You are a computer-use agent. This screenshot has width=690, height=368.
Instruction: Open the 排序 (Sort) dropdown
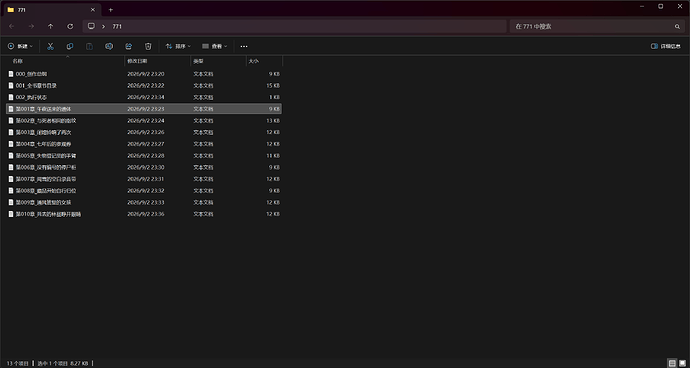tap(178, 46)
